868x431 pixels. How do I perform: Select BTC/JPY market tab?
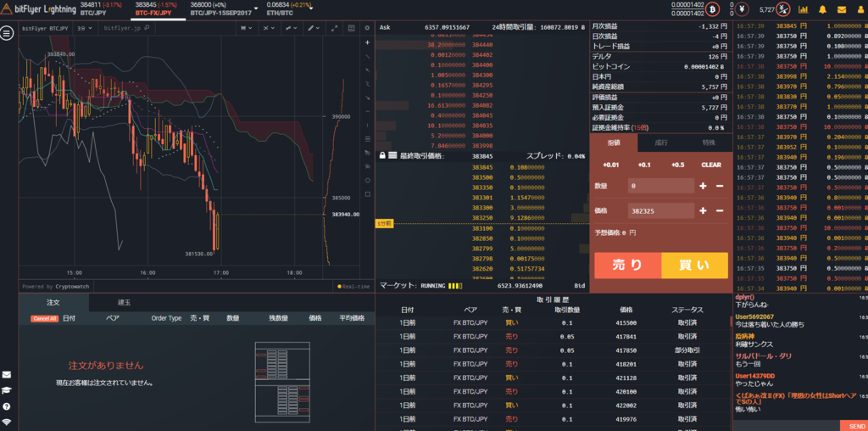point(103,8)
